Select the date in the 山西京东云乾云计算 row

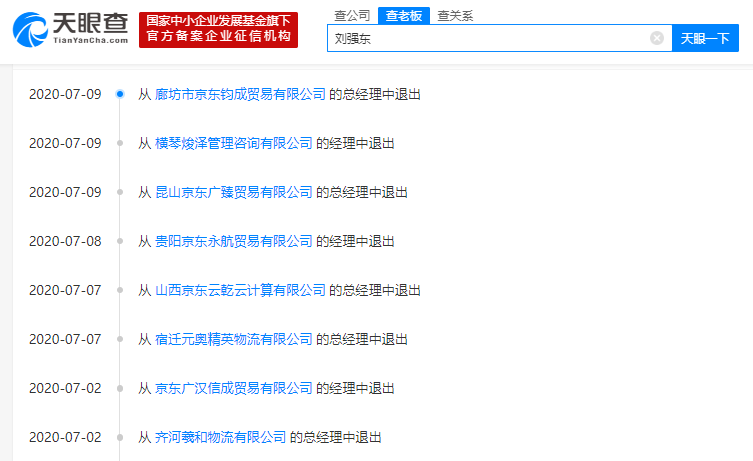click(x=65, y=290)
